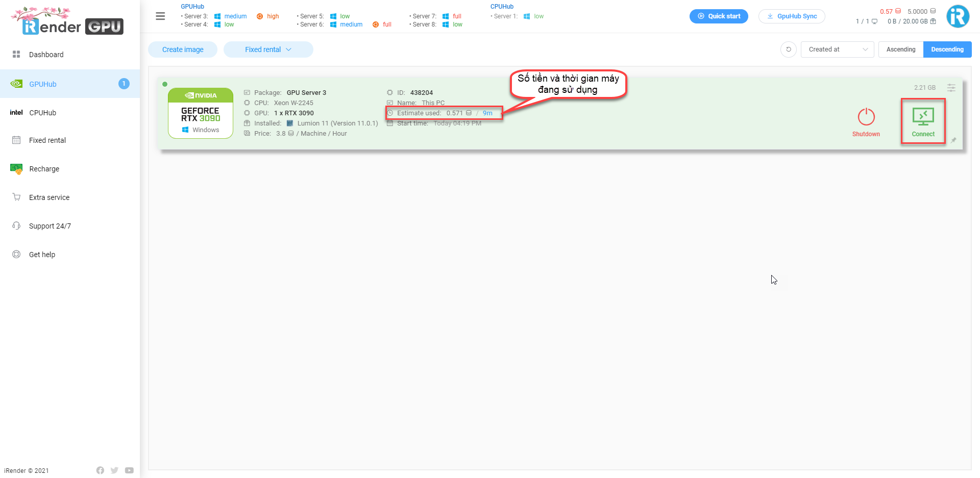Click the GeForce RTX 3090 card thumbnail
The image size is (980, 478).
(201, 113)
